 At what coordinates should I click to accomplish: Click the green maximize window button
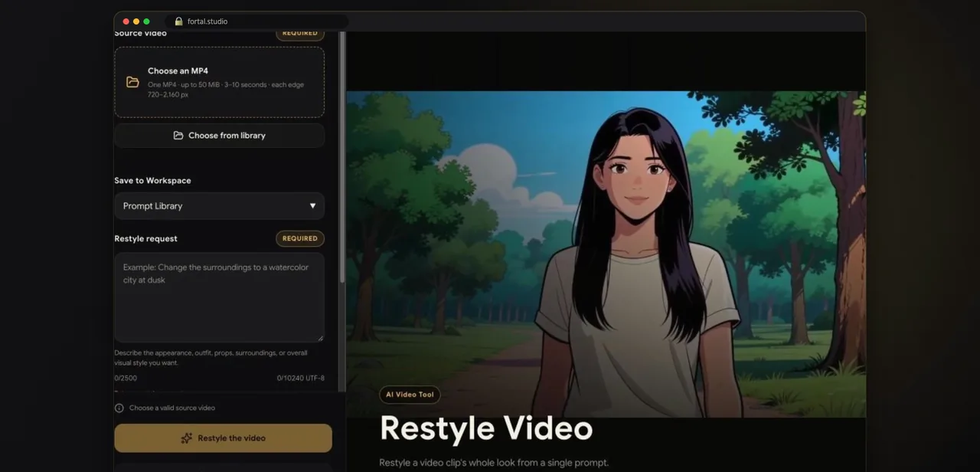(x=146, y=21)
